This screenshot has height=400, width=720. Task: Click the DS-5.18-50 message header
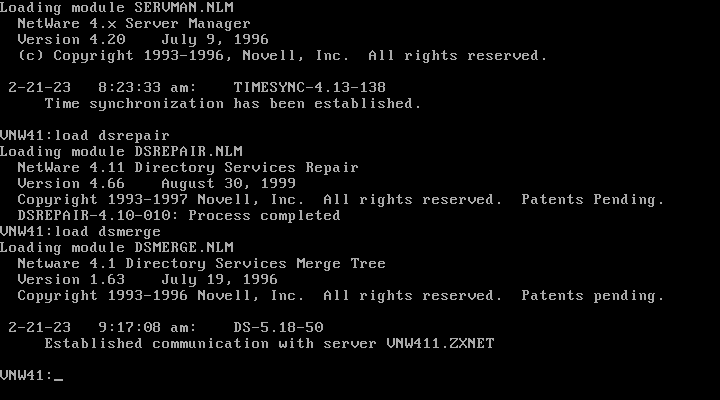pyautogui.click(x=278, y=327)
